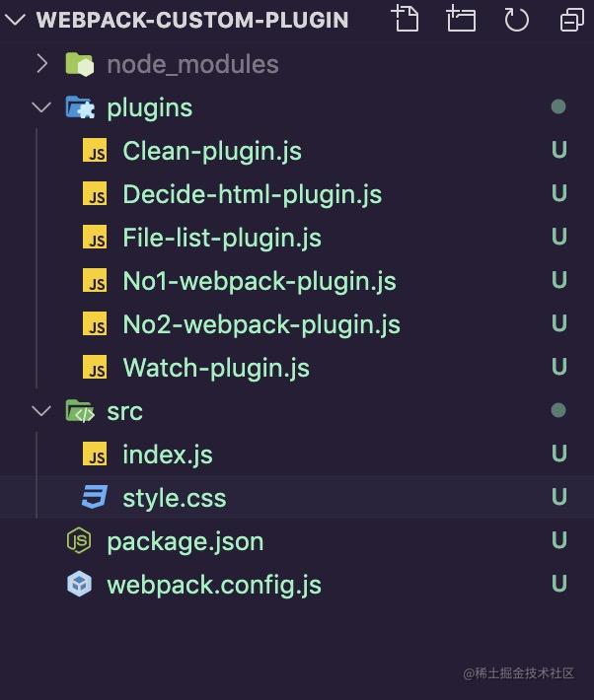Refresh the explorer with the reload icon
Screen dimensions: 594x700
click(516, 20)
